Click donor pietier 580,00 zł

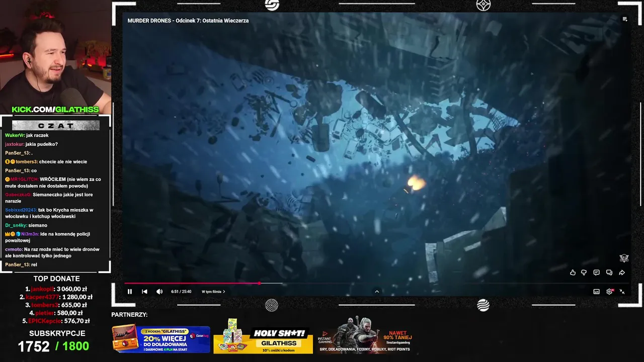tap(56, 313)
